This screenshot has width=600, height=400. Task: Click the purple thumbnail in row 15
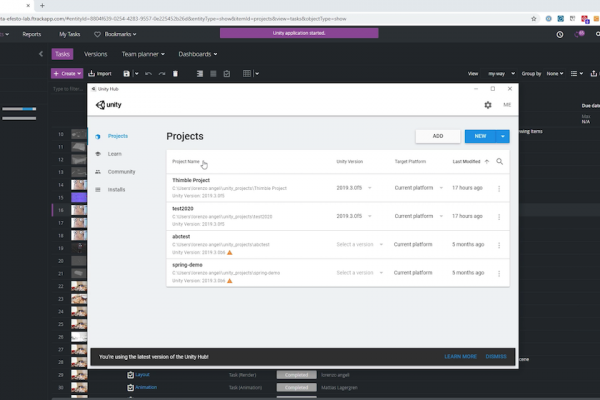click(79, 198)
